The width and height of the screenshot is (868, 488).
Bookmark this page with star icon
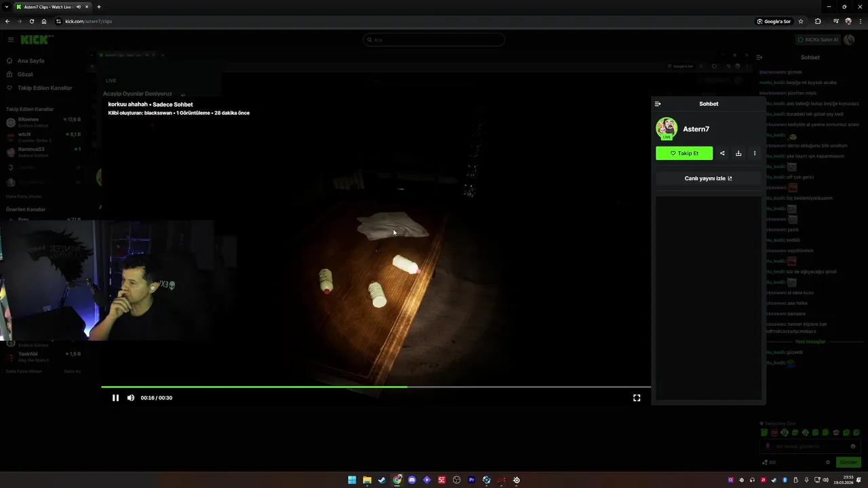pyautogui.click(x=801, y=21)
